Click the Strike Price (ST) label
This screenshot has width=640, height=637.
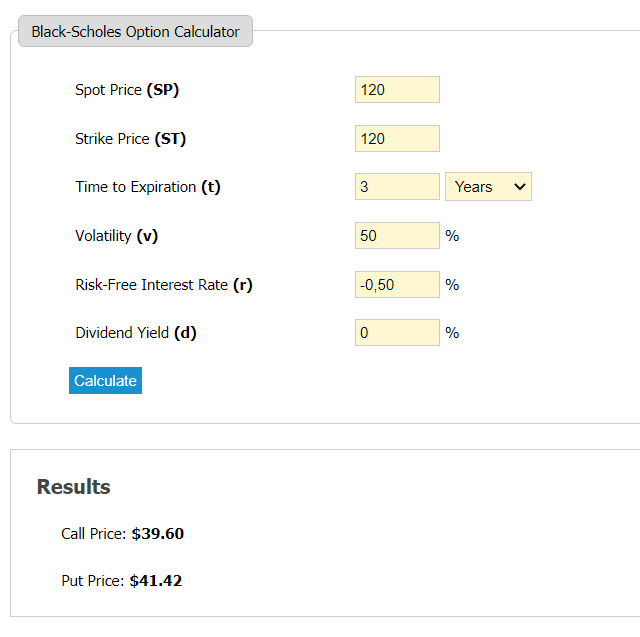130,139
